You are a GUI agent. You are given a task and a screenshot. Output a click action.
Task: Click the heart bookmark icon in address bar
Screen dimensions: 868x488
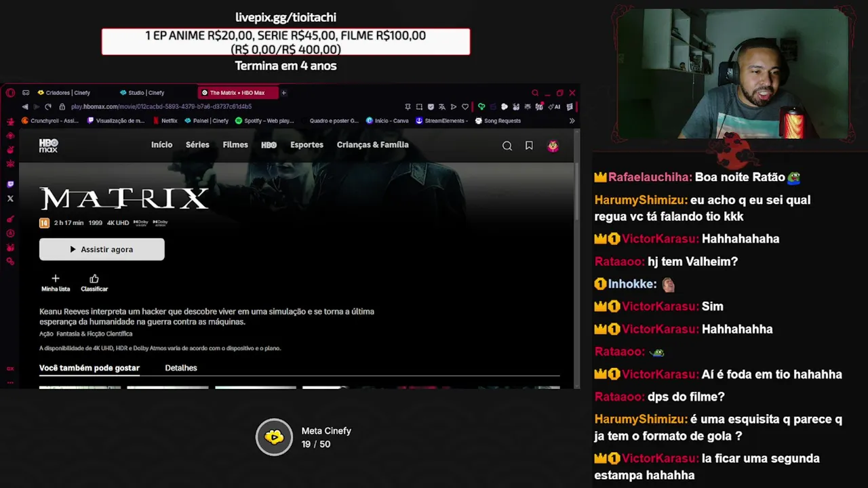tap(465, 106)
